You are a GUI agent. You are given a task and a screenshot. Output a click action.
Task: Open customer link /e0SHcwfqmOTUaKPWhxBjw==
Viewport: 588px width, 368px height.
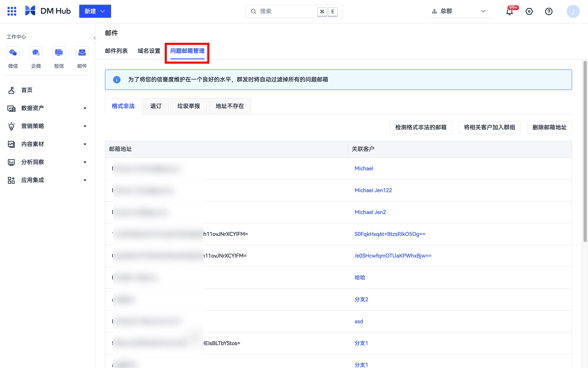393,256
